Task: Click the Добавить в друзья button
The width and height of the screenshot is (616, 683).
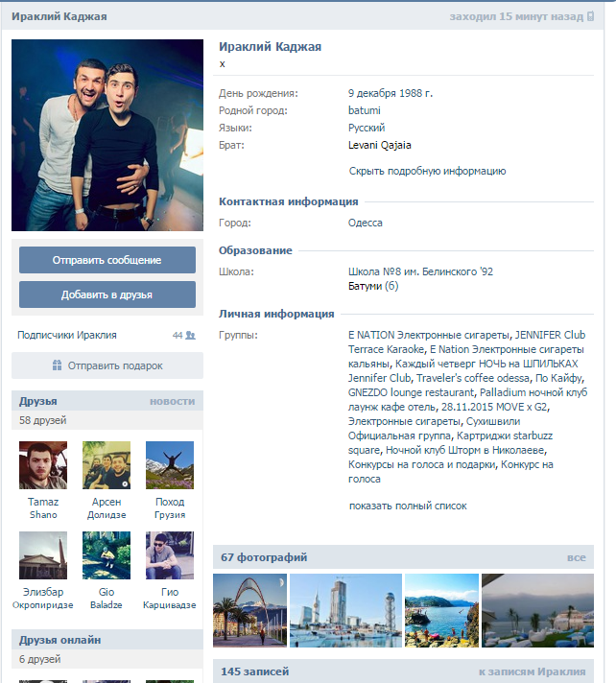Action: point(107,294)
